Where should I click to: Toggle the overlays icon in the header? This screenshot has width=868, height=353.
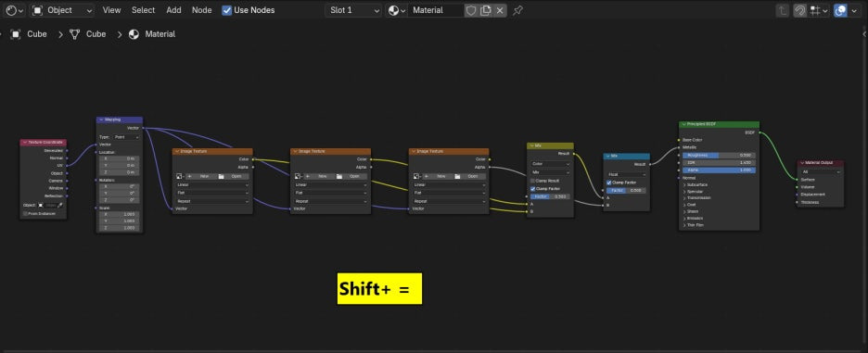(x=840, y=10)
